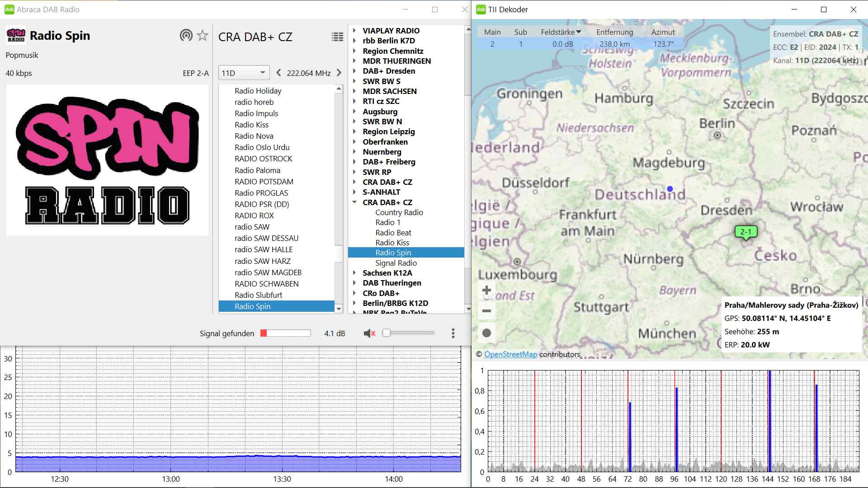Click the volume slider
The image size is (868, 488).
[x=409, y=333]
